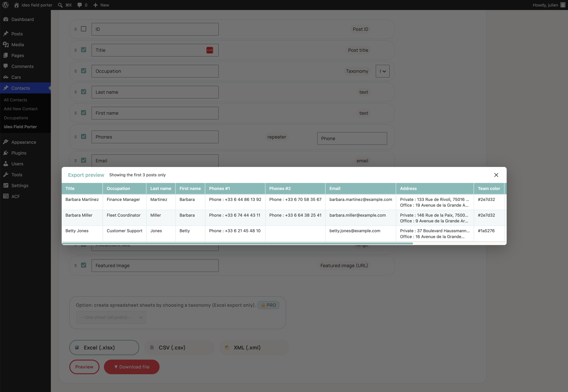Viewport: 568px width, 392px height.
Task: Uncheck the Title field checkbox
Action: [x=84, y=50]
